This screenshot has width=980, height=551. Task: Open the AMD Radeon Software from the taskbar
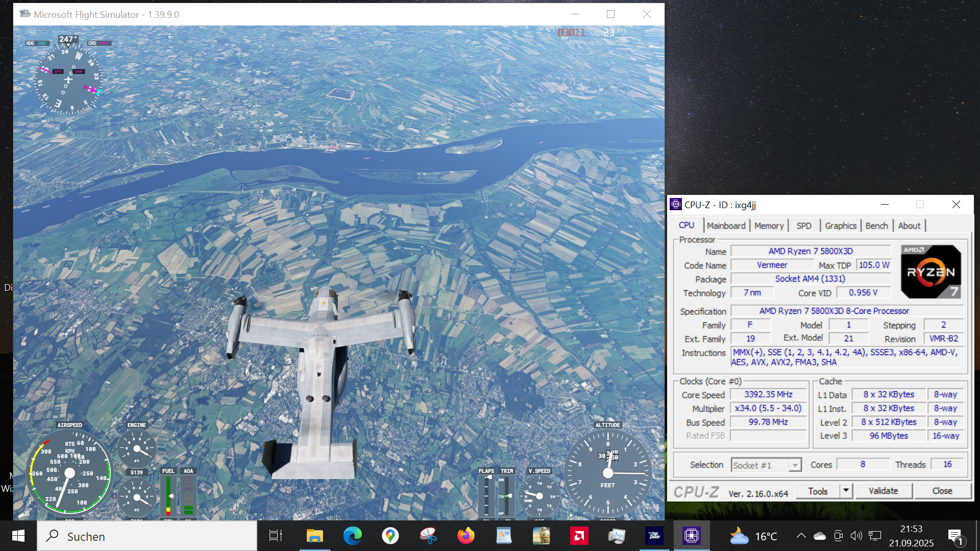click(x=580, y=536)
